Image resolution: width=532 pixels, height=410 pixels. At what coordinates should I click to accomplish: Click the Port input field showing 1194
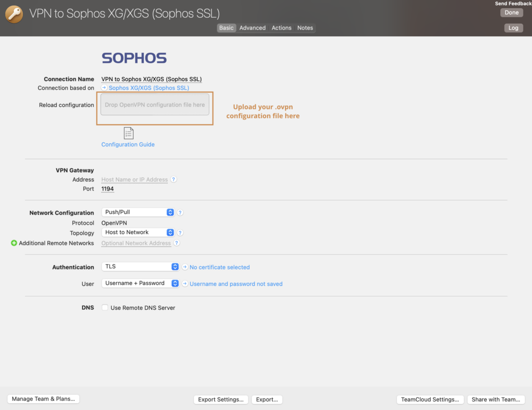pyautogui.click(x=107, y=188)
